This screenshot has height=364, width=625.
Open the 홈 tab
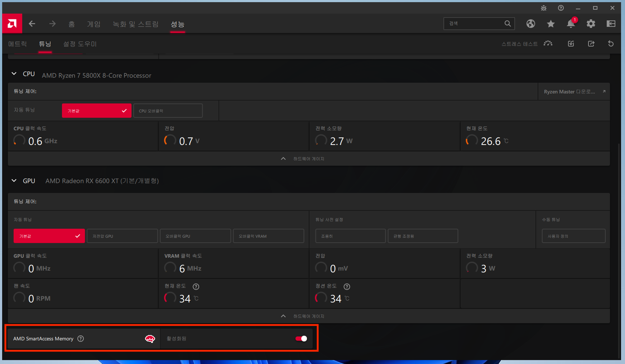click(x=72, y=24)
